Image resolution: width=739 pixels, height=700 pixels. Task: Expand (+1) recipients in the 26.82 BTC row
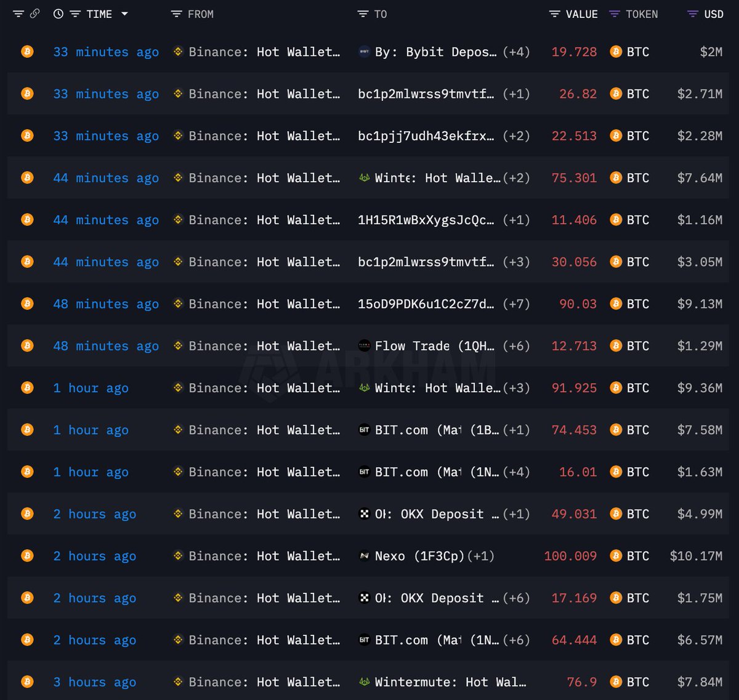[516, 94]
